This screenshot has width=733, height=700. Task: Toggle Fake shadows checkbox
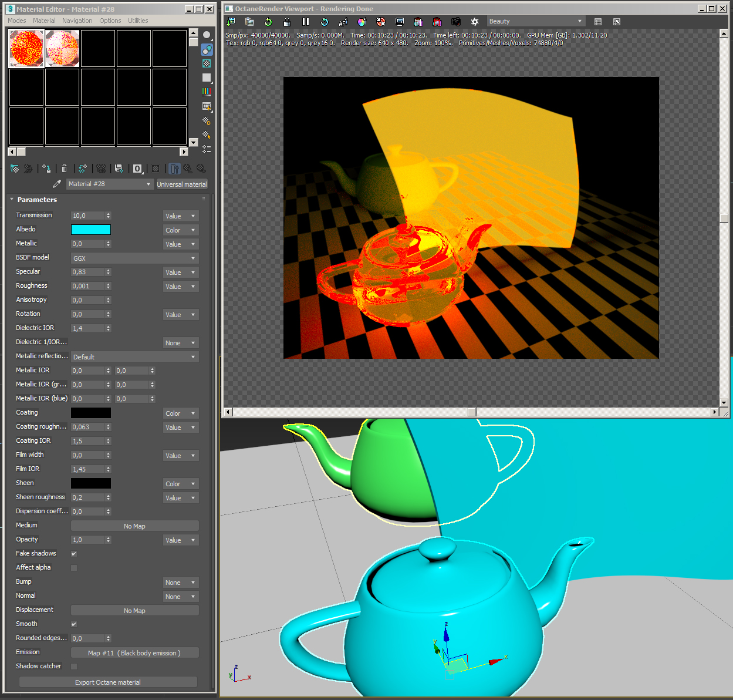pyautogui.click(x=74, y=554)
